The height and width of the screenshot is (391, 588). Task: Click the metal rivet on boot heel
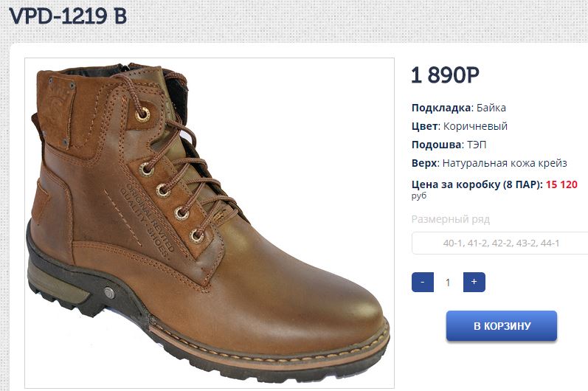[109, 291]
